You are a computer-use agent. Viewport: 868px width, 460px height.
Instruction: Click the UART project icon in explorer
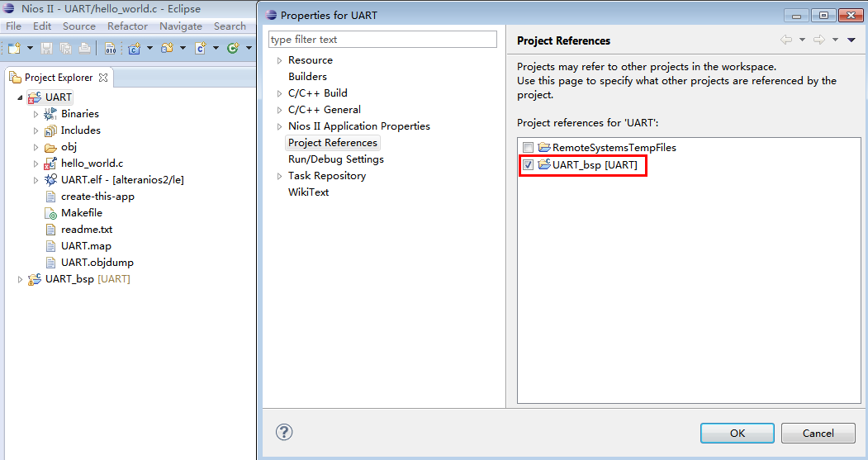point(35,97)
